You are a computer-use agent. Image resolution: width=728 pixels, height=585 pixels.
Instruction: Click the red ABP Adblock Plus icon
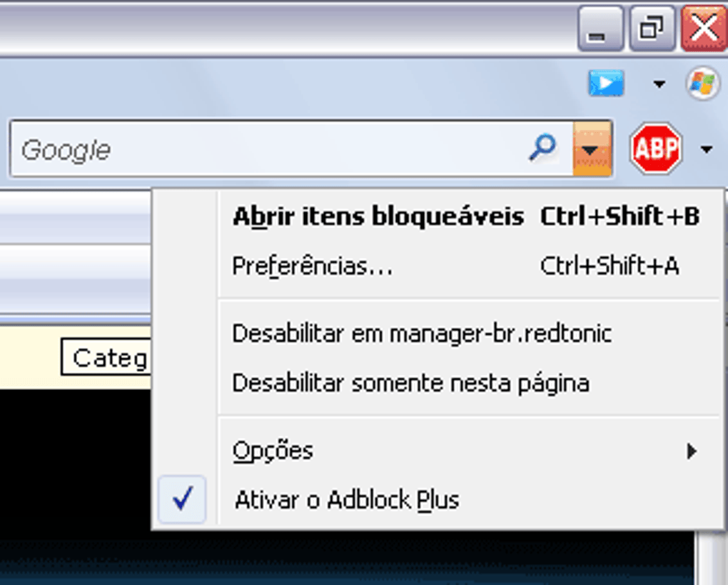coord(654,149)
